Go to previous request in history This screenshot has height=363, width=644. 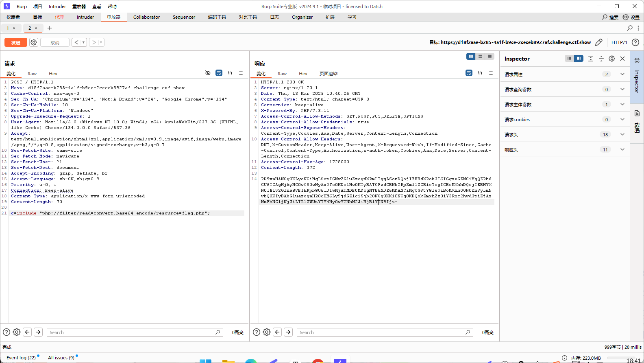pyautogui.click(x=76, y=42)
